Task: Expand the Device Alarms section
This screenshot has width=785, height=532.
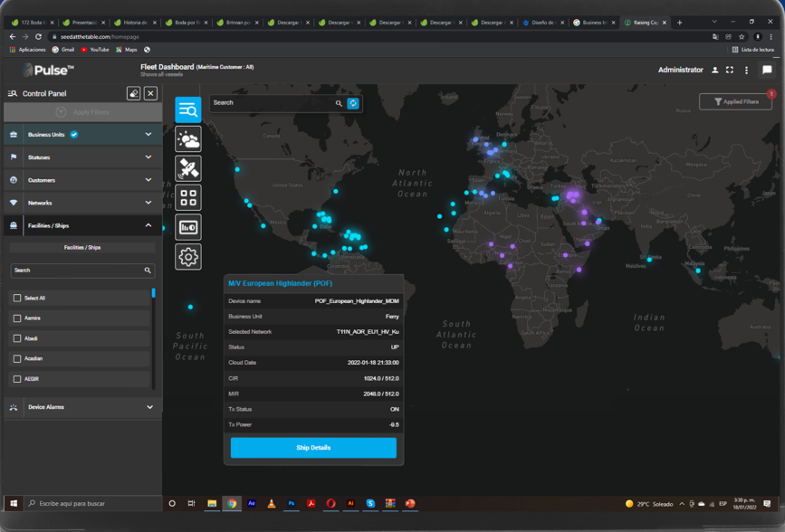Action: pyautogui.click(x=83, y=407)
